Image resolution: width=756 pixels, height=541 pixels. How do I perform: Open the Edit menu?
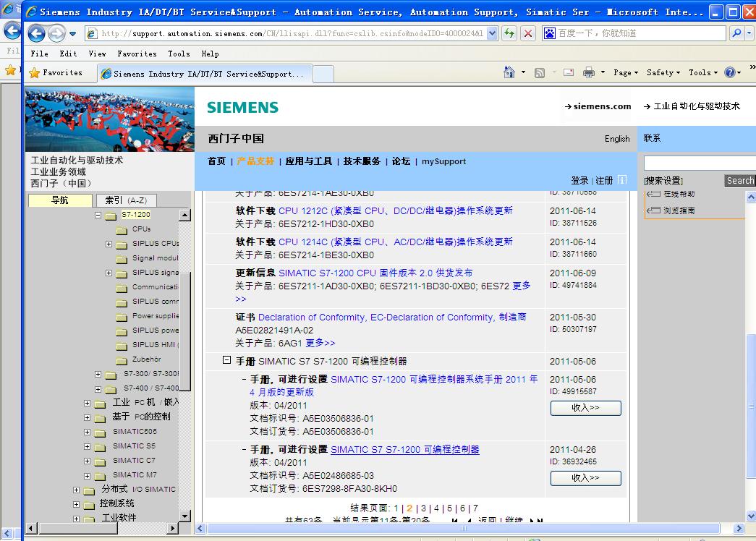tap(68, 54)
